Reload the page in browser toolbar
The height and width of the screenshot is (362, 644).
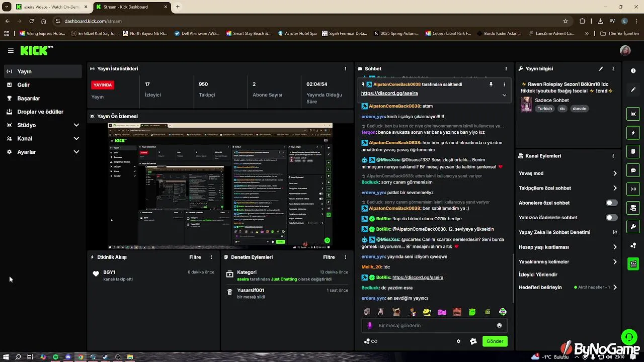[31, 21]
